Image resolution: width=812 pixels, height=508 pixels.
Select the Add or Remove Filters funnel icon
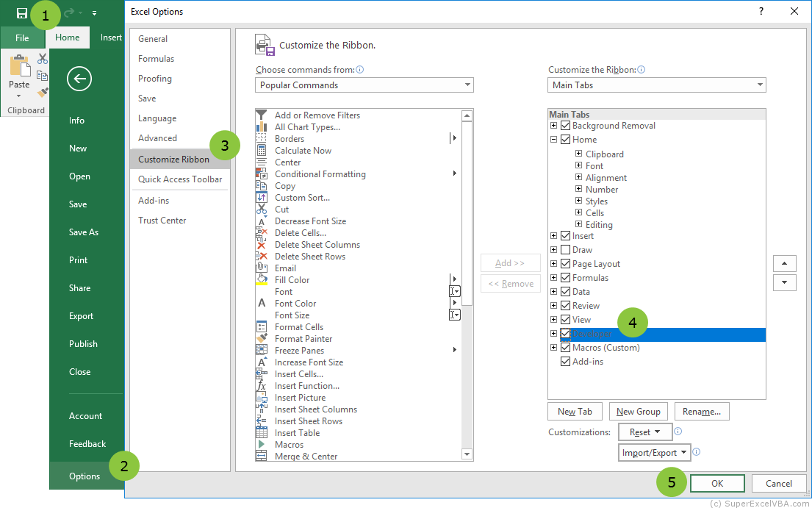(262, 115)
